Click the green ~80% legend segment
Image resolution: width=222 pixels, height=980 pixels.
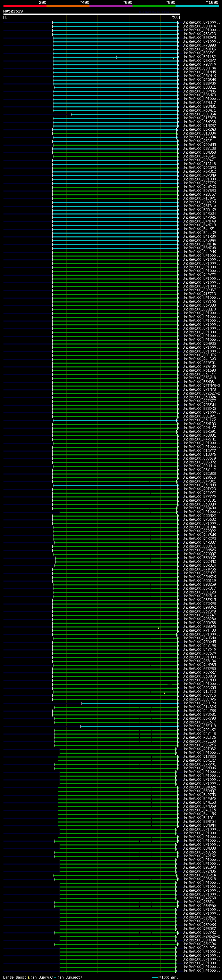click(x=154, y=6)
